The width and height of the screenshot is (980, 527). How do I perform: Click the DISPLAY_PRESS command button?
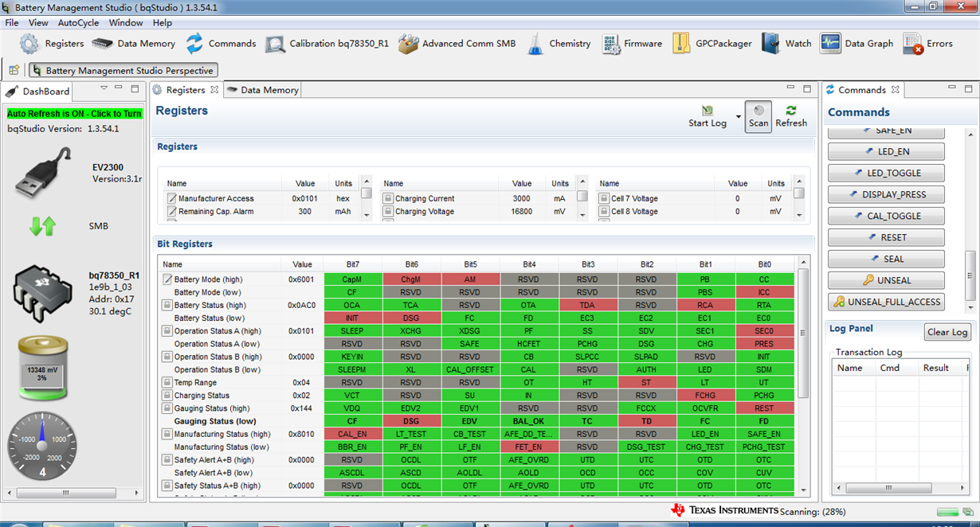tap(886, 194)
